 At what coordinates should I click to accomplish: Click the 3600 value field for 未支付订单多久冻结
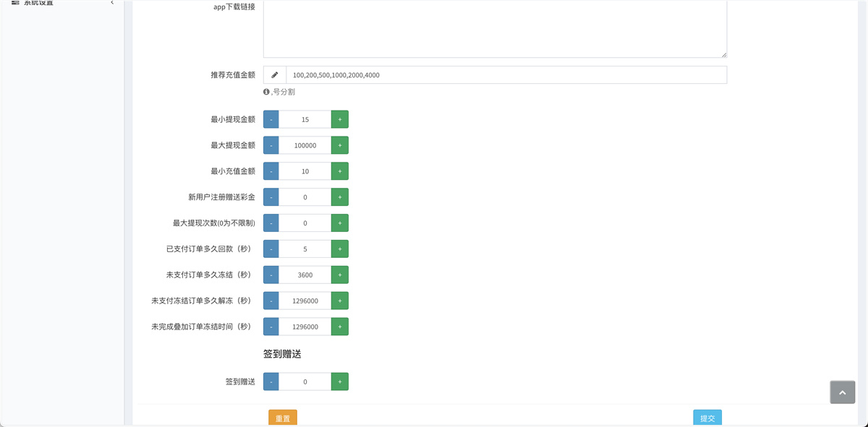click(305, 275)
